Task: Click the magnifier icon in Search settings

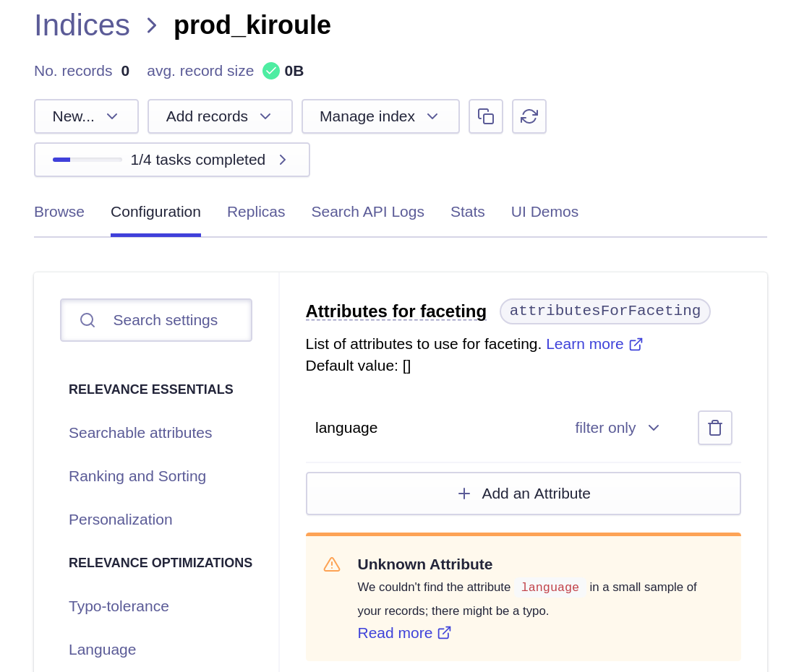Action: [87, 320]
